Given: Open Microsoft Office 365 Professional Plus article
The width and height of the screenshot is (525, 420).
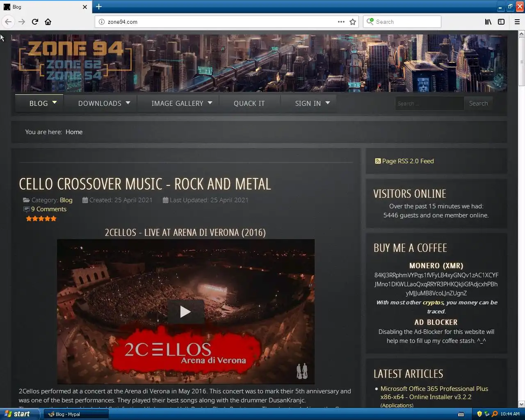Looking at the screenshot, I should (x=434, y=393).
